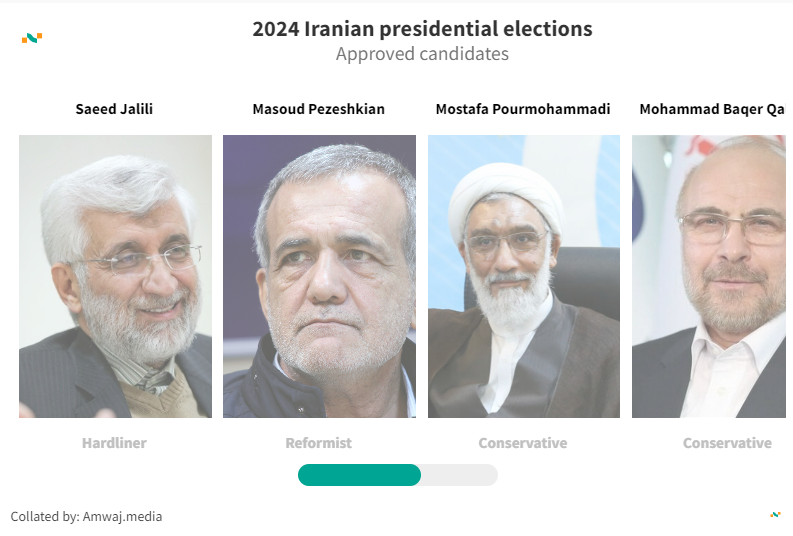Viewport: 793px width, 536px height.
Task: Click the '2024 Iranian presidential elections' title
Action: click(422, 29)
